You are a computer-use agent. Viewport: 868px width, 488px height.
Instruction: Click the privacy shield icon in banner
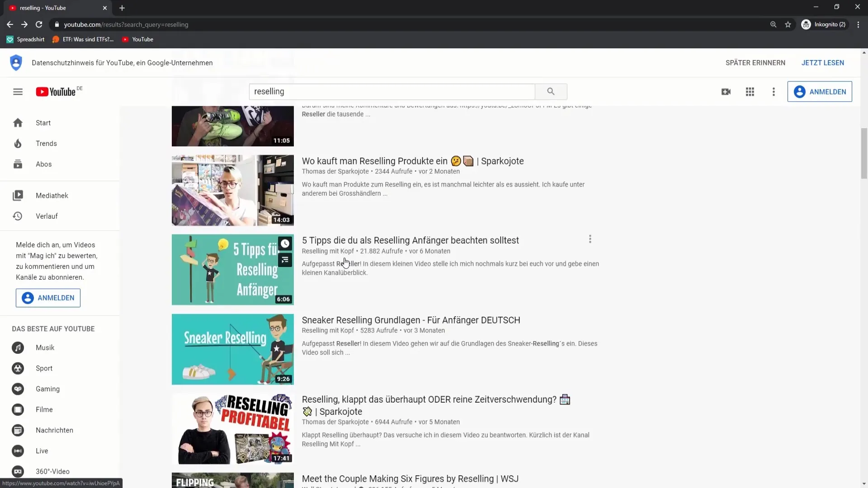pyautogui.click(x=16, y=62)
